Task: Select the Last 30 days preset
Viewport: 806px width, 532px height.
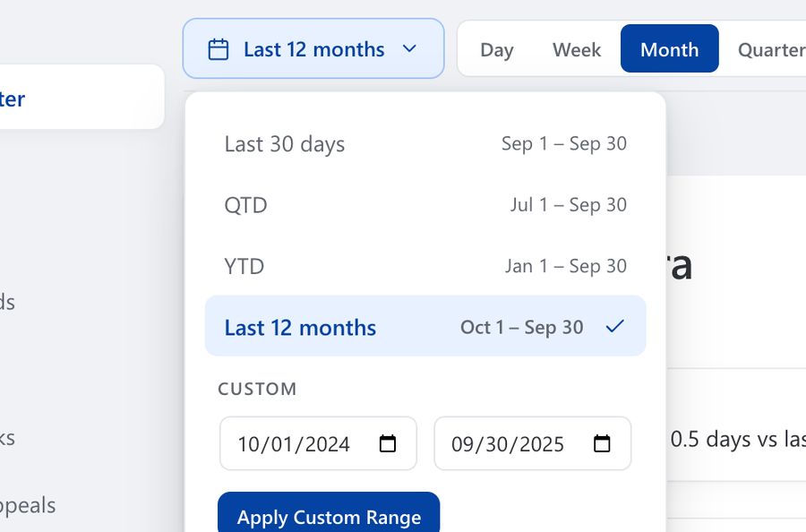Action: [425, 144]
